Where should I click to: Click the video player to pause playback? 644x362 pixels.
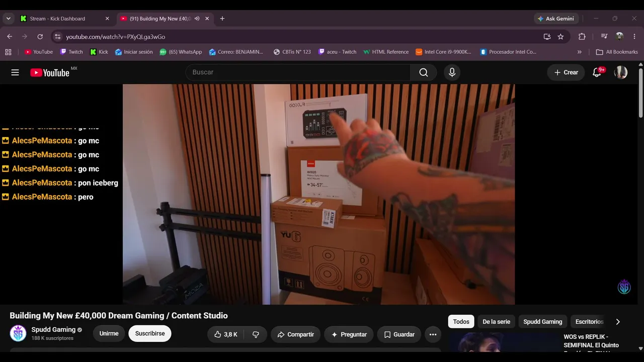[x=318, y=194]
